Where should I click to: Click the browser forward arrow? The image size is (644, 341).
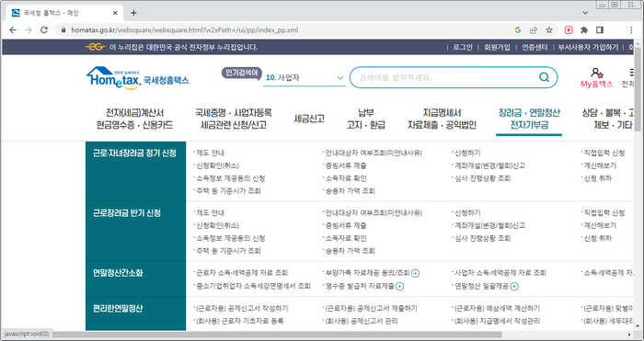[29, 30]
